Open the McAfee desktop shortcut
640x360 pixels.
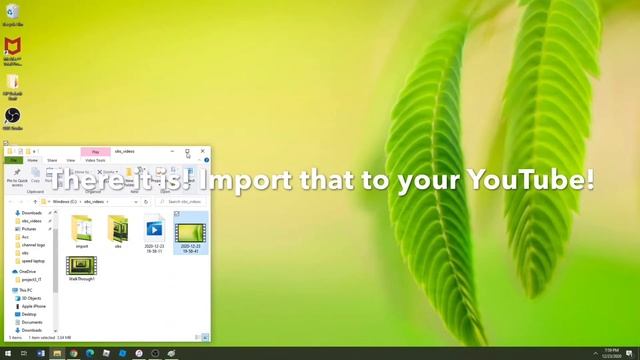point(13,51)
